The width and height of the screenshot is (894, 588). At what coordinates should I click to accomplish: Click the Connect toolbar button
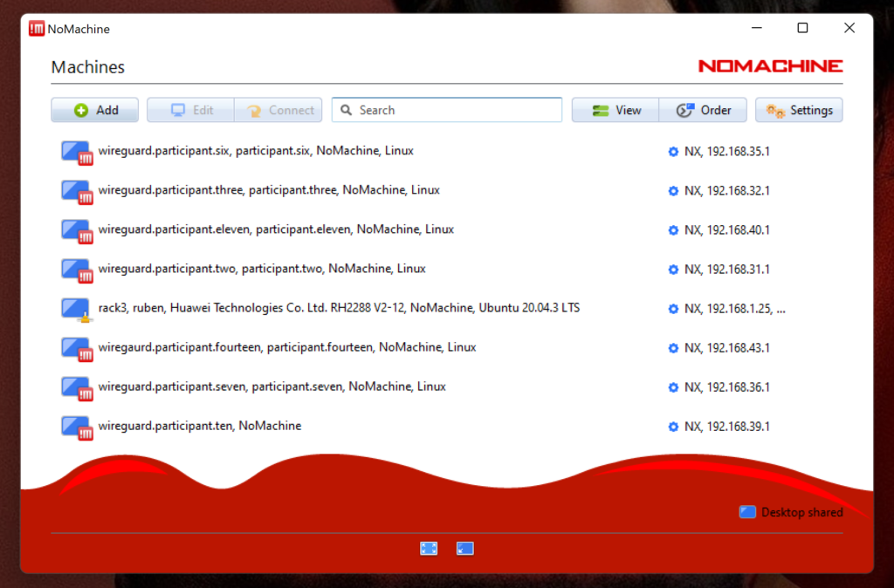click(279, 110)
